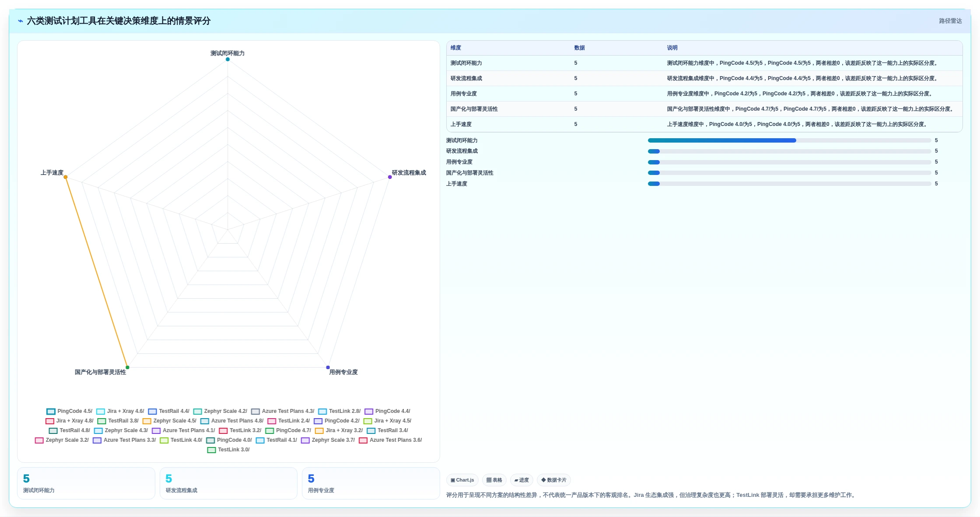Hide the Jira + Xray 4.5/ dataset
Screen dimensions: 980x517
[x=387, y=421]
